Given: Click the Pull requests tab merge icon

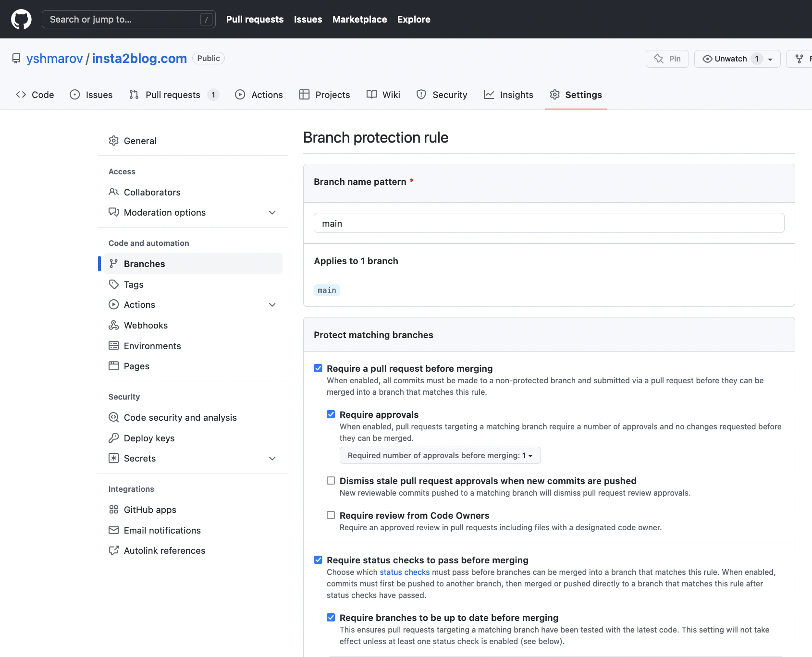Looking at the screenshot, I should coord(134,95).
